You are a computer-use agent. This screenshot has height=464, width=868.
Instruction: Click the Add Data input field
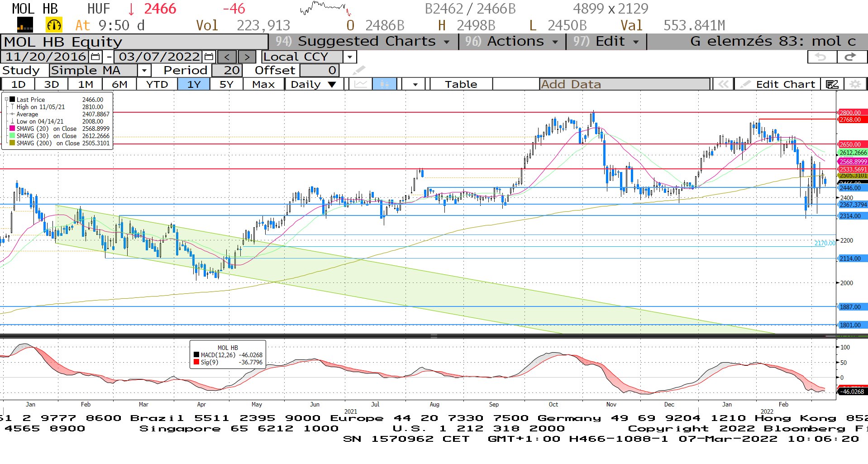click(x=625, y=84)
